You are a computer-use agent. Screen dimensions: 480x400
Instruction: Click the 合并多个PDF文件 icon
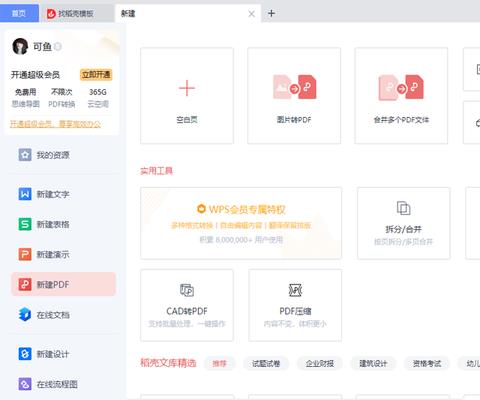(401, 87)
